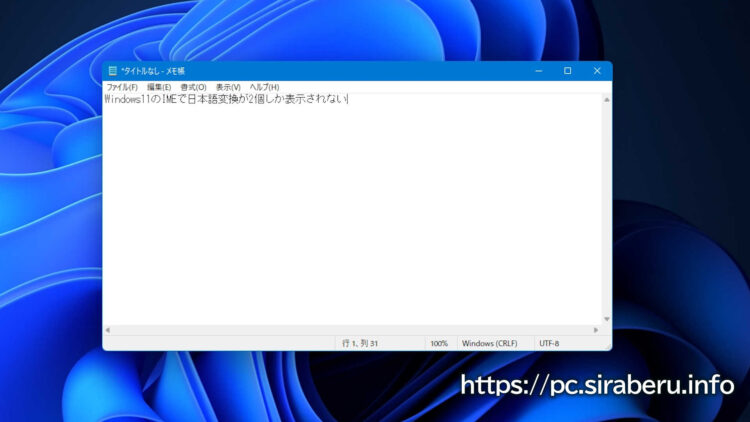Open the 書式(O) menu
Screen dimensions: 750x422
tap(193, 87)
